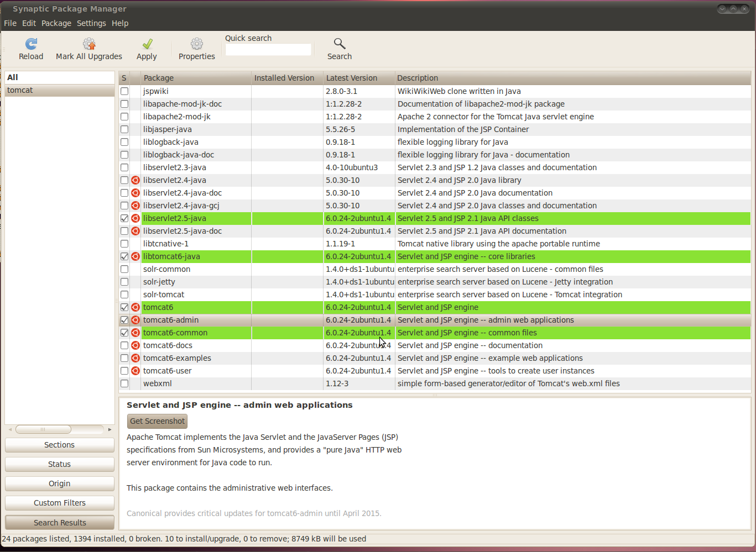Open the Custom Filters view
This screenshot has width=756, height=552.
click(60, 503)
